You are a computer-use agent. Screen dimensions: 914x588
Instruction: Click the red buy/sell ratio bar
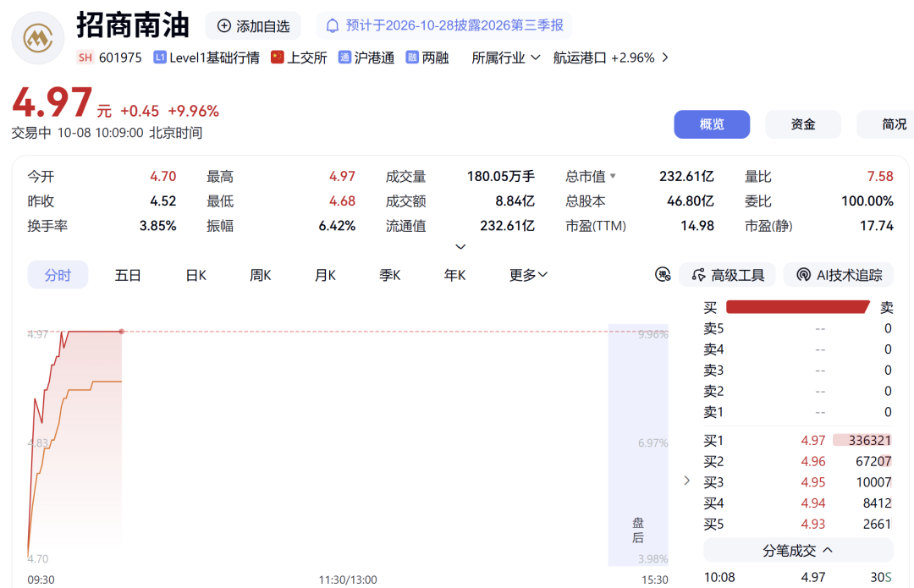(x=798, y=307)
